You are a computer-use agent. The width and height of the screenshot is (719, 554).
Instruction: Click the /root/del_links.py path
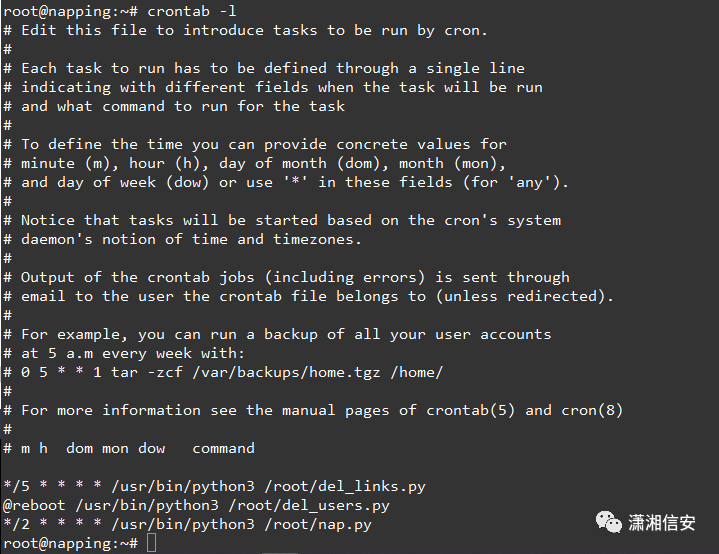[x=345, y=486]
